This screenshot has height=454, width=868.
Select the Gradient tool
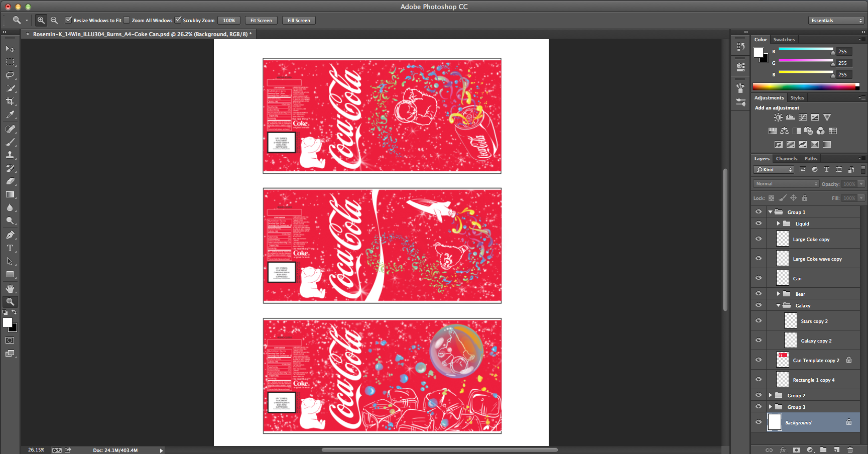click(x=10, y=195)
